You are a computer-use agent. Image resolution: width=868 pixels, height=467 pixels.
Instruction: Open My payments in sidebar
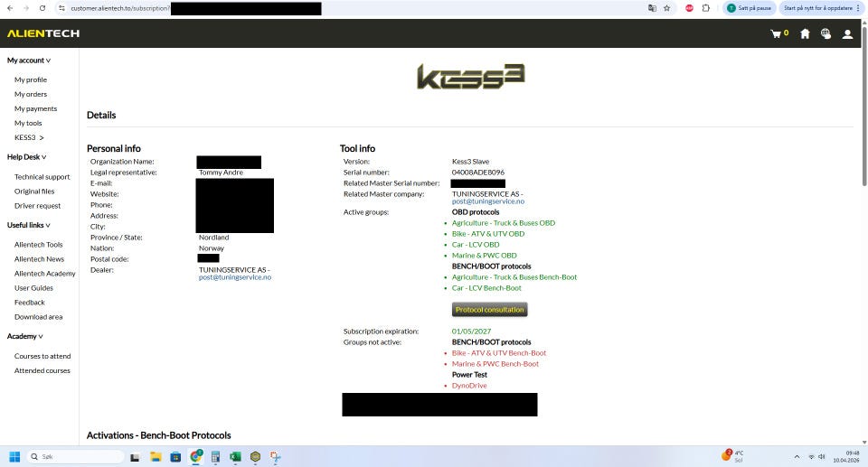coord(35,108)
